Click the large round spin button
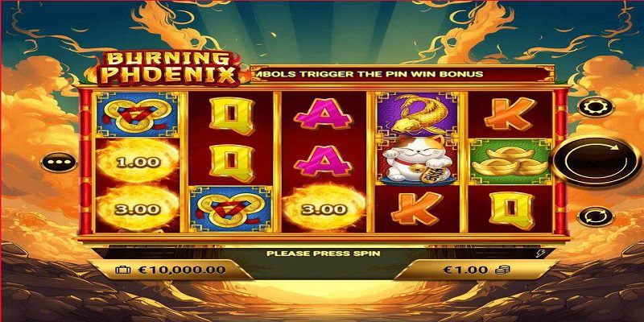The width and height of the screenshot is (644, 322). point(597,160)
